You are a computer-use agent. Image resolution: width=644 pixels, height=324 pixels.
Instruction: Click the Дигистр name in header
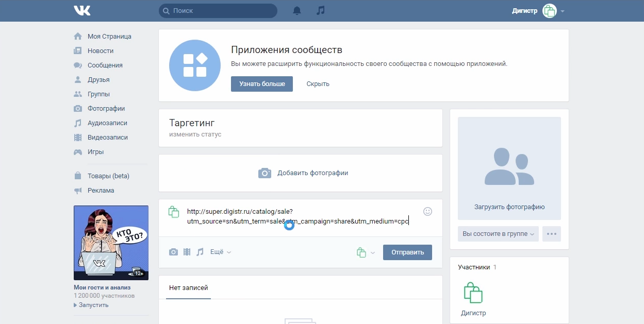coord(524,11)
